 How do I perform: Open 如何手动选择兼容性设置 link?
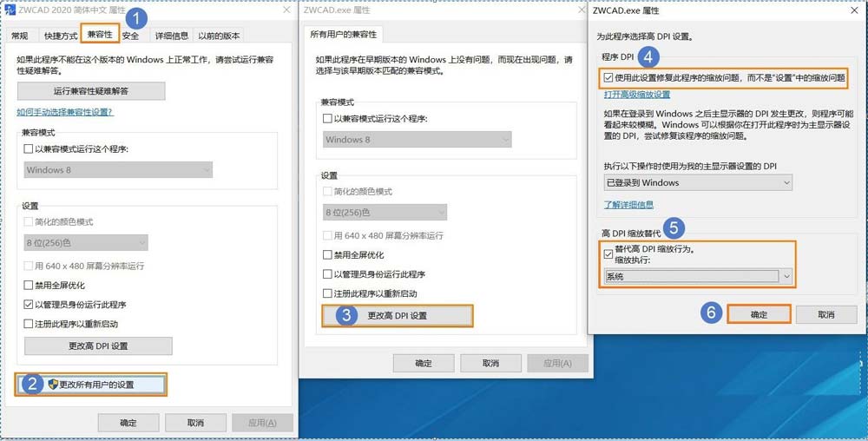pos(65,112)
